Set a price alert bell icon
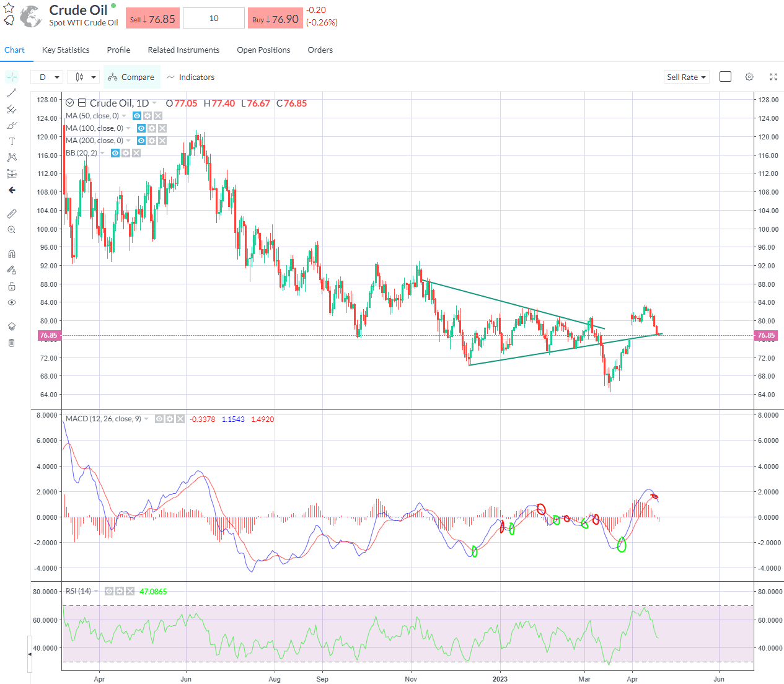This screenshot has height=684, width=784. point(9,20)
